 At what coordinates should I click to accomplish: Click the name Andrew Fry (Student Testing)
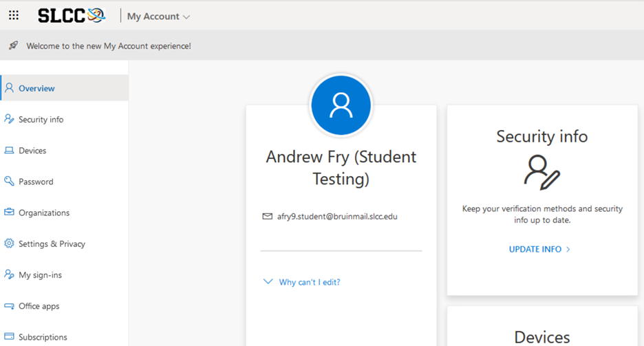coord(341,168)
